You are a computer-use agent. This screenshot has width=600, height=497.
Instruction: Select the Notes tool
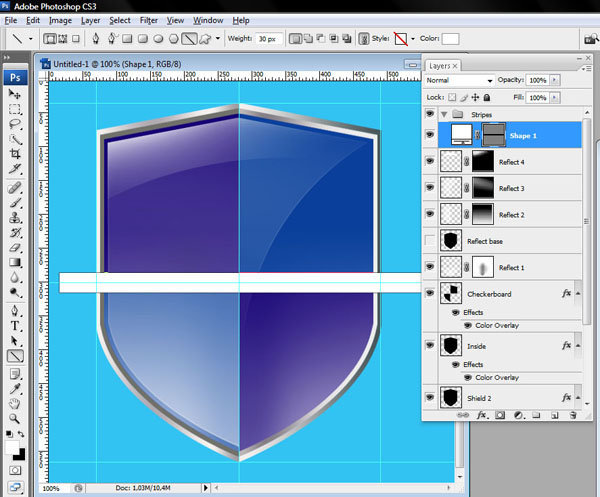pyautogui.click(x=15, y=374)
